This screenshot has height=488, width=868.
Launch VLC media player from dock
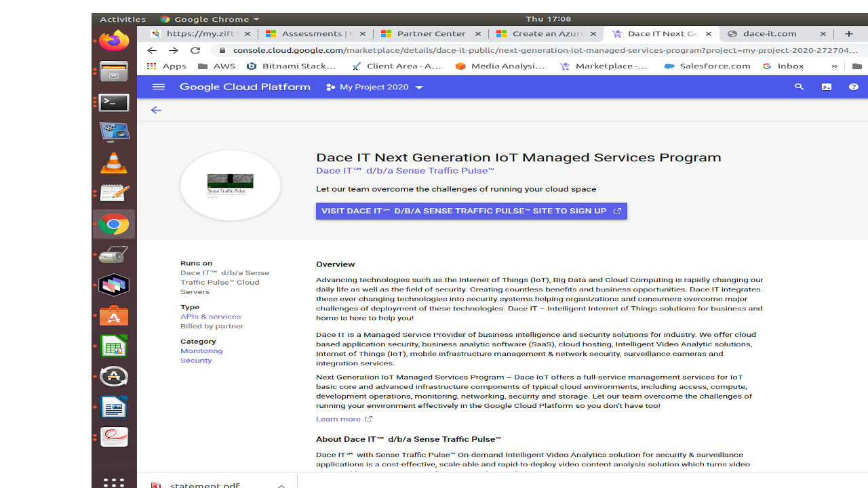114,163
